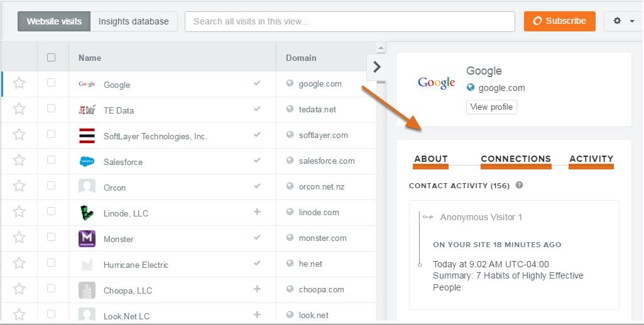The width and height of the screenshot is (644, 325).
Task: Click the globe icon beside tedata.net
Action: (x=290, y=109)
